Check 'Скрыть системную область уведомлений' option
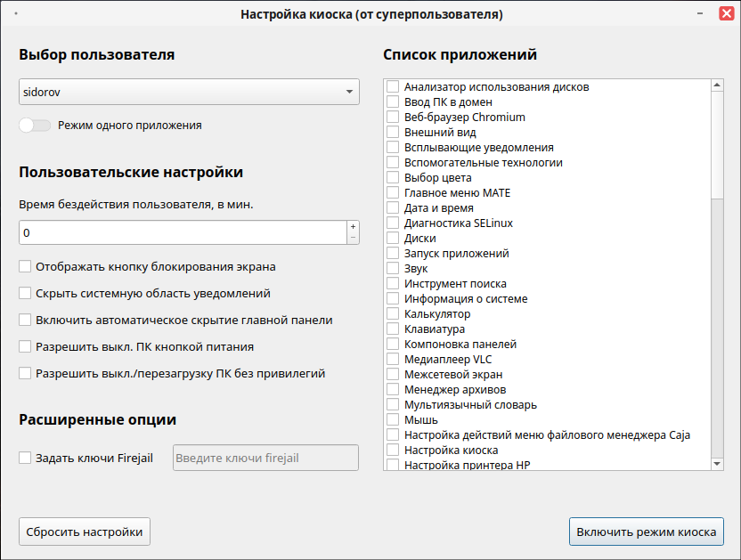 coord(25,293)
